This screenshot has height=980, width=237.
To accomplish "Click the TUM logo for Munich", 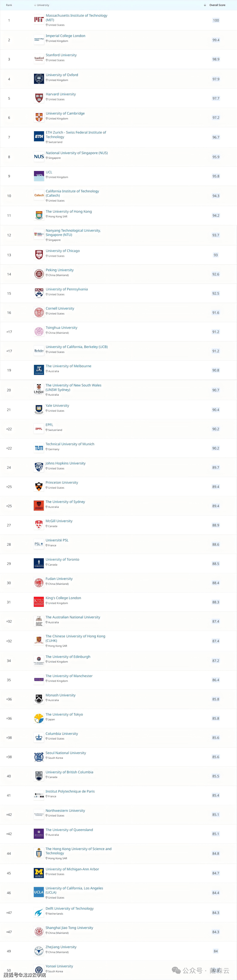I will [39, 448].
